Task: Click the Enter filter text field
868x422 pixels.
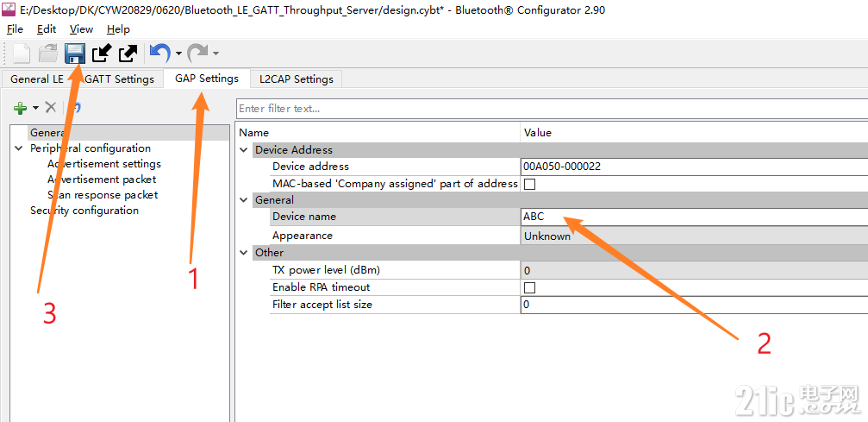Action: tap(552, 109)
